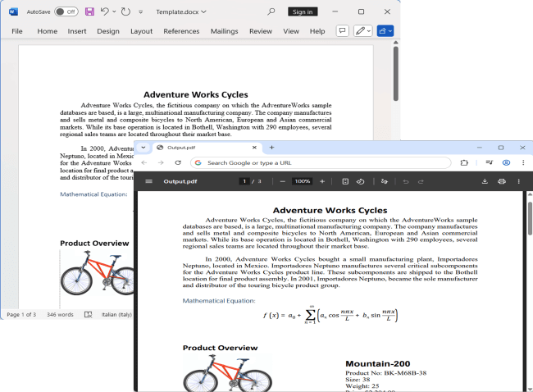533x392 pixels.
Task: Open the Editing mode pencil dropdown
Action: point(363,31)
